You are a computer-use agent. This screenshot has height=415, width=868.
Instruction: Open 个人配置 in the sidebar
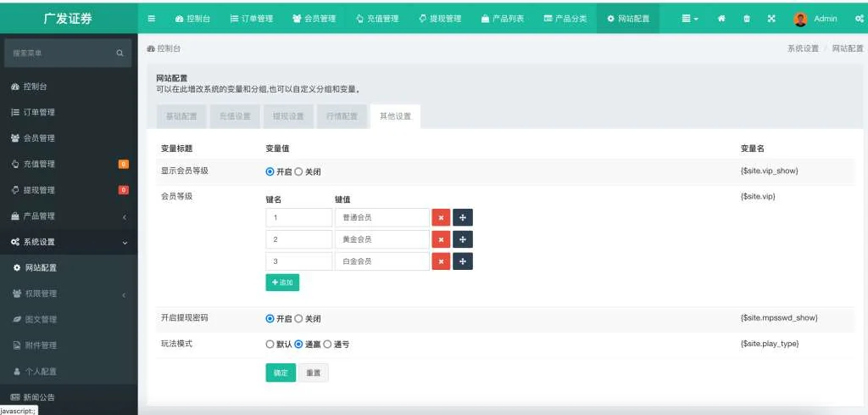click(69, 371)
